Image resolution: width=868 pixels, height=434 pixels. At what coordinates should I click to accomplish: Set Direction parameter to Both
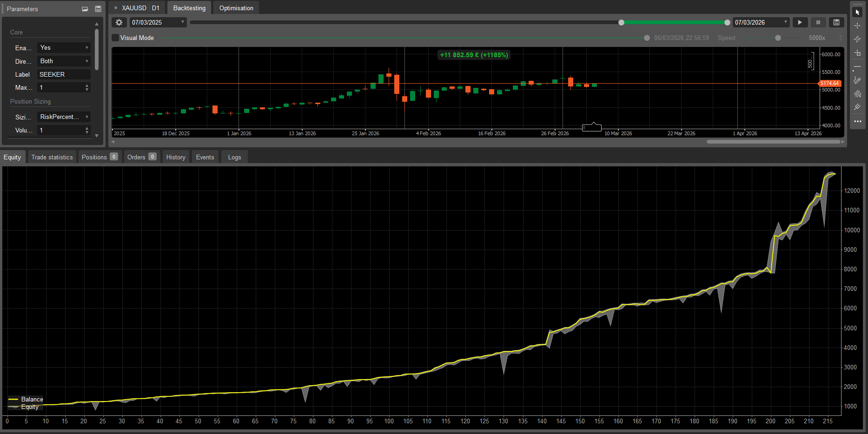pos(63,61)
